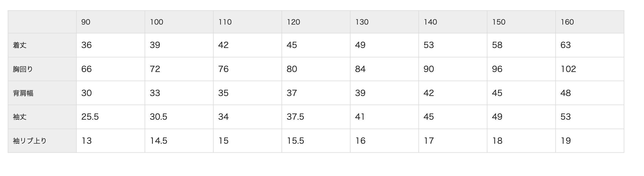Screen dimensions: 644x176
Task: Click the 37.5 sleeve length cell
Action: click(x=316, y=117)
